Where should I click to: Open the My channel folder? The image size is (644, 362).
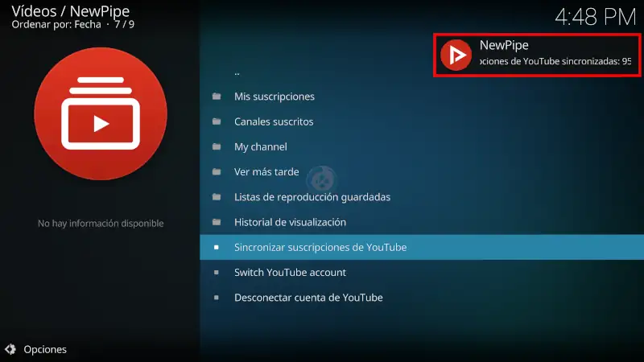tap(422, 146)
